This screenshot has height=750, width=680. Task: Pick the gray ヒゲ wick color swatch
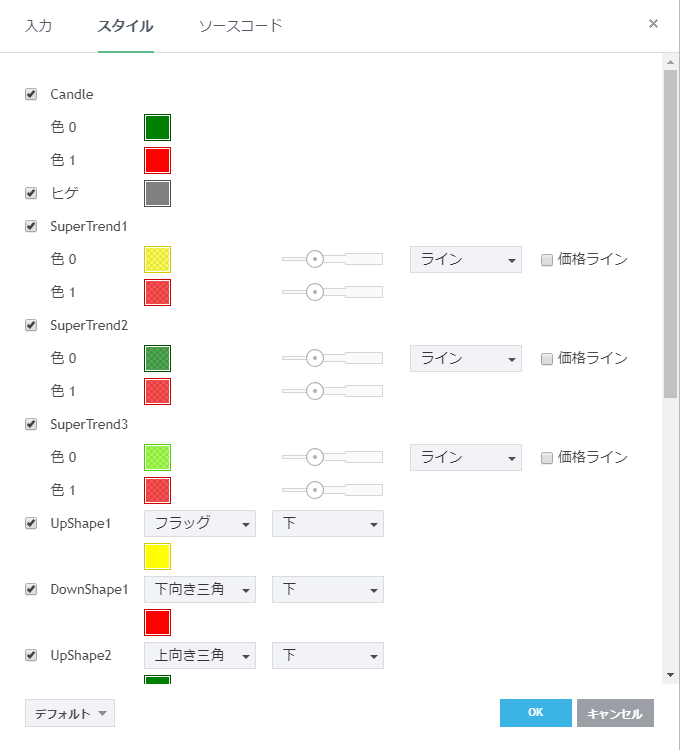click(x=157, y=193)
